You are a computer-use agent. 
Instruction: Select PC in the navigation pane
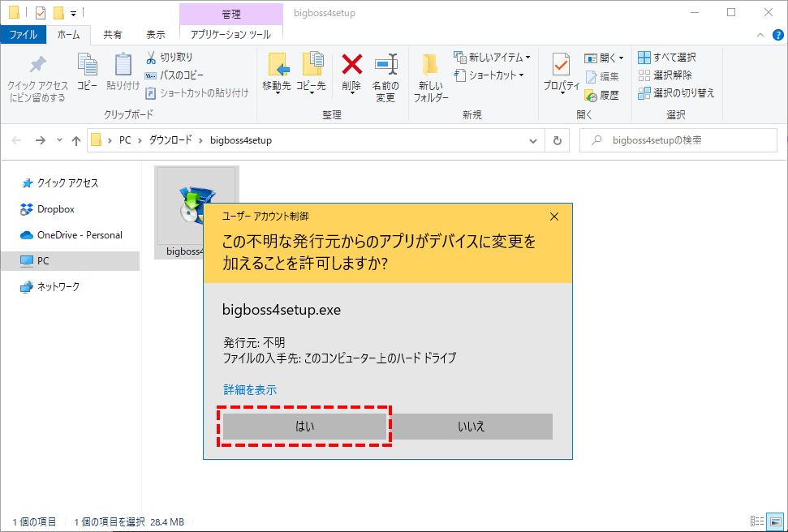pos(71,260)
